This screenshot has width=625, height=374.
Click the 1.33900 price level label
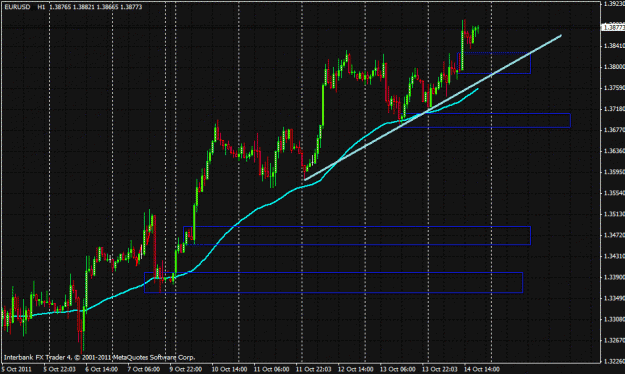(x=614, y=277)
